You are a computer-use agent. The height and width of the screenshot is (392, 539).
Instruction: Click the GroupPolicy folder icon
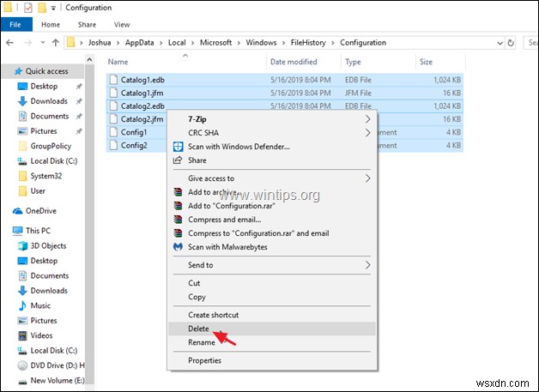pos(22,146)
